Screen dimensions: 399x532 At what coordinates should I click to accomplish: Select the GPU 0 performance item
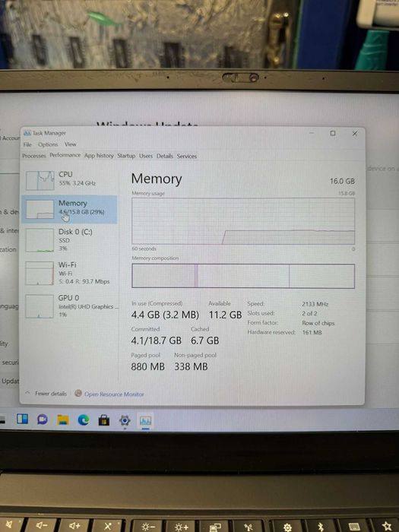pyautogui.click(x=70, y=306)
